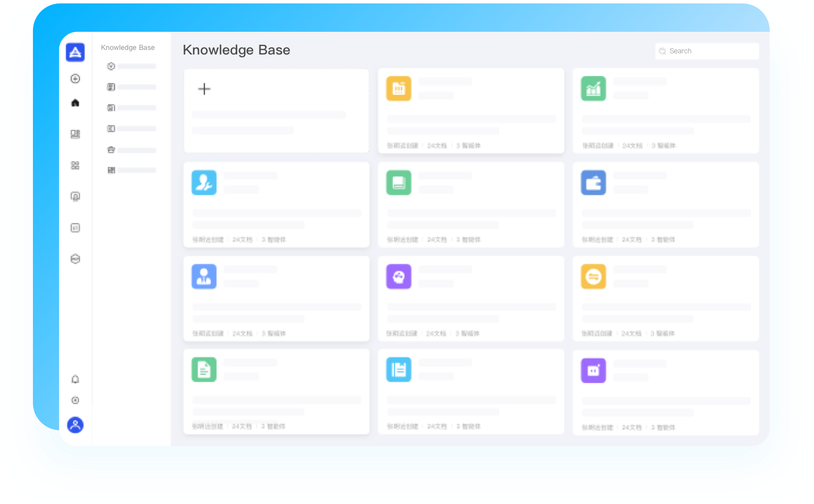Open the card with purple quote icon
The image size is (814, 504).
point(665,392)
